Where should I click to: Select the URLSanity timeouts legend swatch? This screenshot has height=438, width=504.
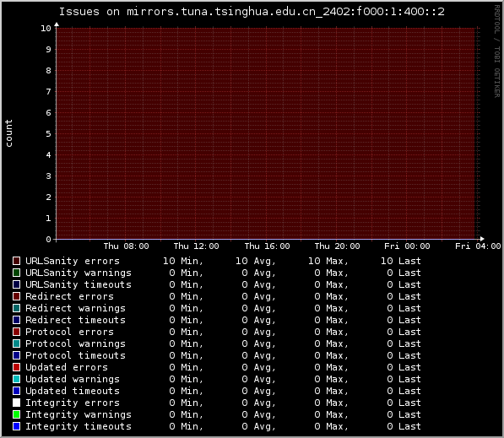(16, 284)
